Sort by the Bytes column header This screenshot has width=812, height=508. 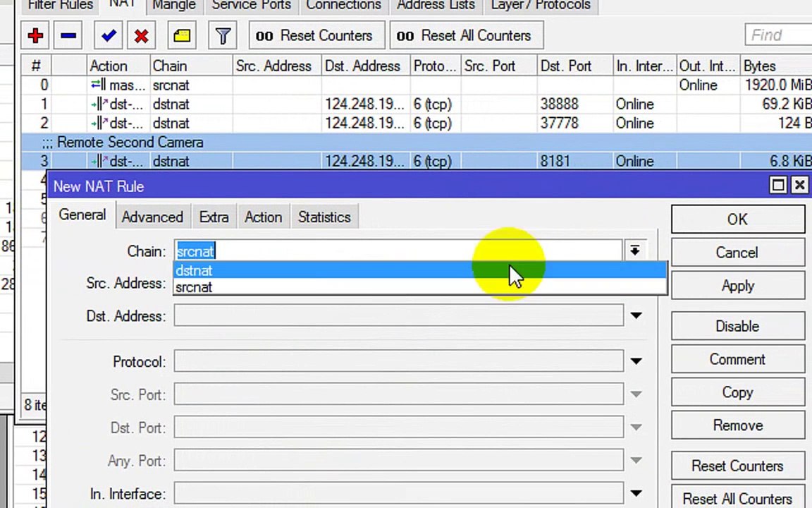776,66
